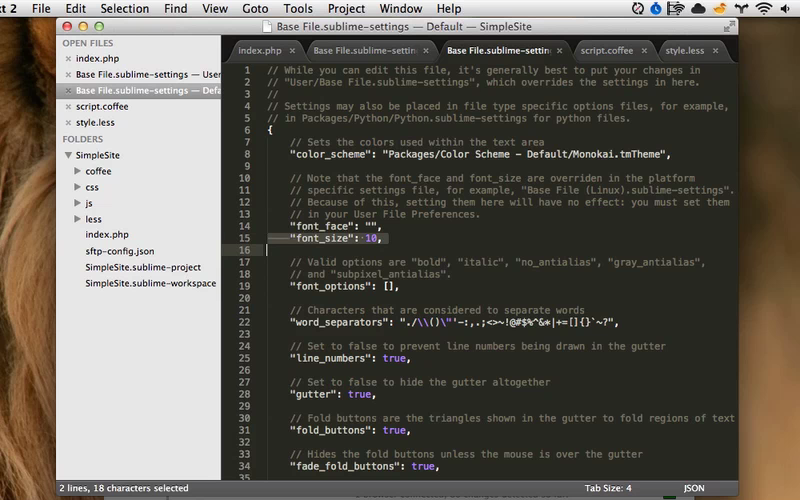Open index.php in the SimpleSite folder
Image resolution: width=800 pixels, height=500 pixels.
[x=107, y=235]
